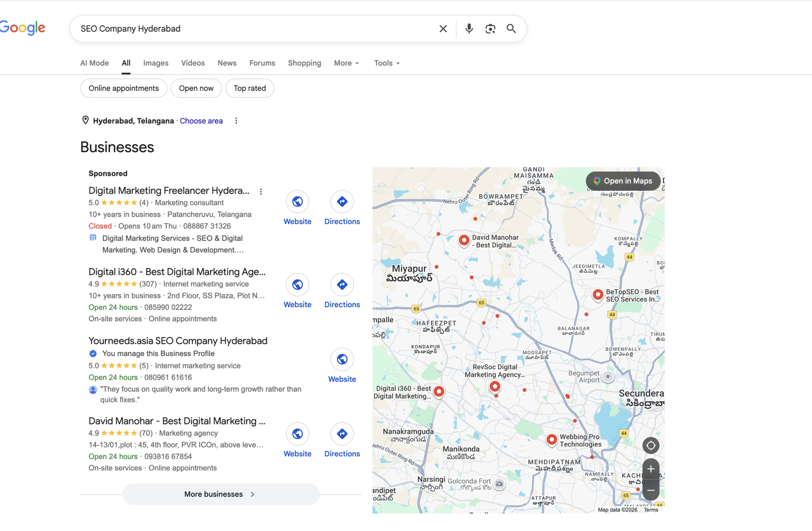Get Directions to Digital i360 agency
Viewport: 812px width, 531px height.
click(x=342, y=285)
